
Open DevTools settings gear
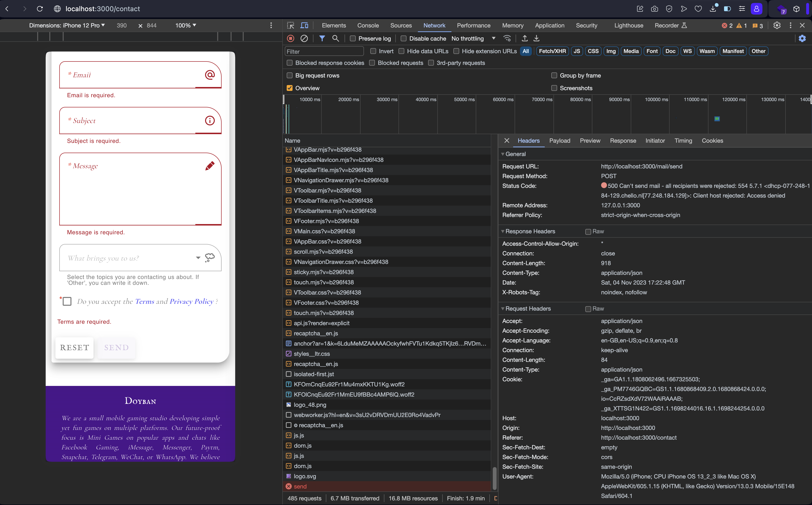click(x=777, y=25)
